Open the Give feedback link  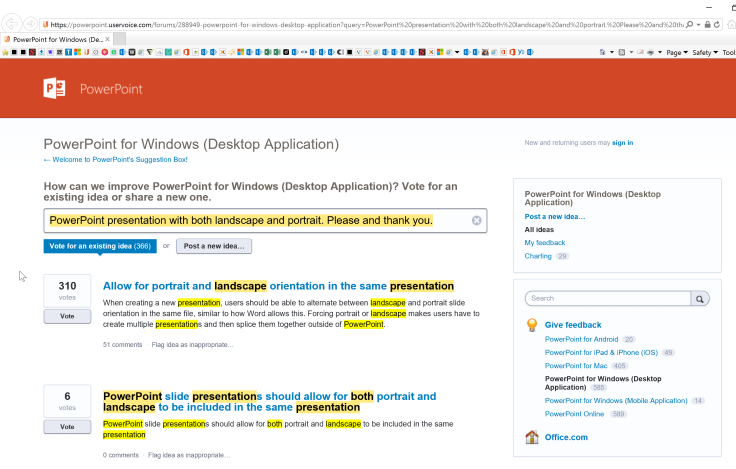click(x=573, y=325)
